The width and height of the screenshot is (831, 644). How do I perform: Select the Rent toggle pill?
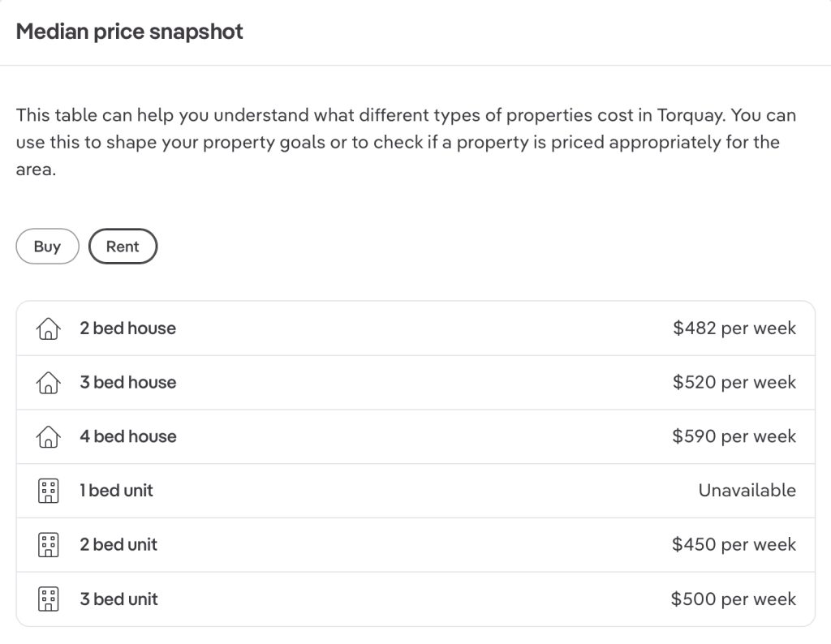click(123, 247)
